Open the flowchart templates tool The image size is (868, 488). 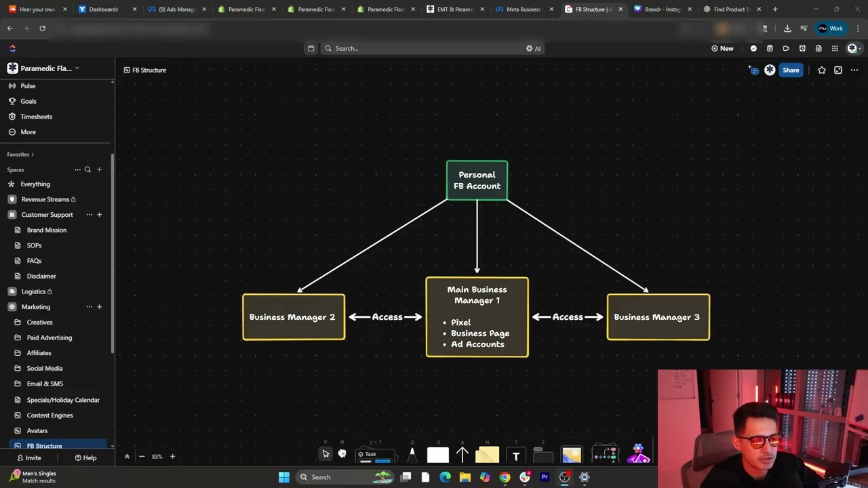[x=604, y=454]
